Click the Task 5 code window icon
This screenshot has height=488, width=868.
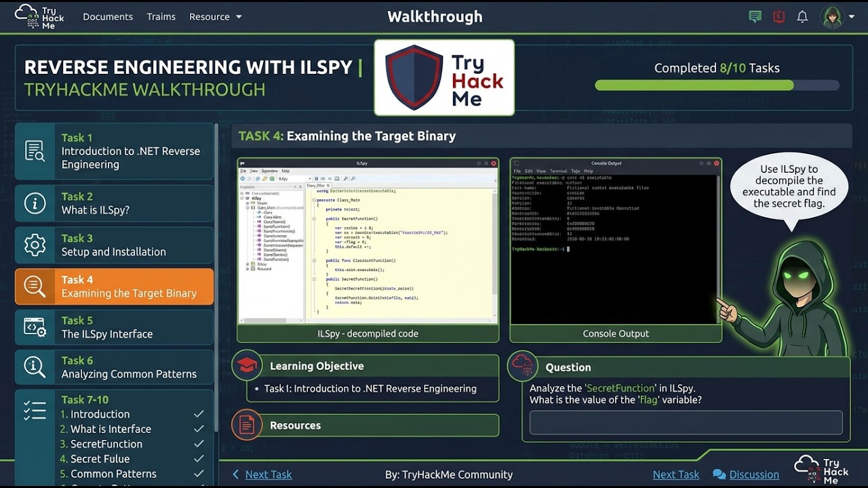[x=35, y=327]
